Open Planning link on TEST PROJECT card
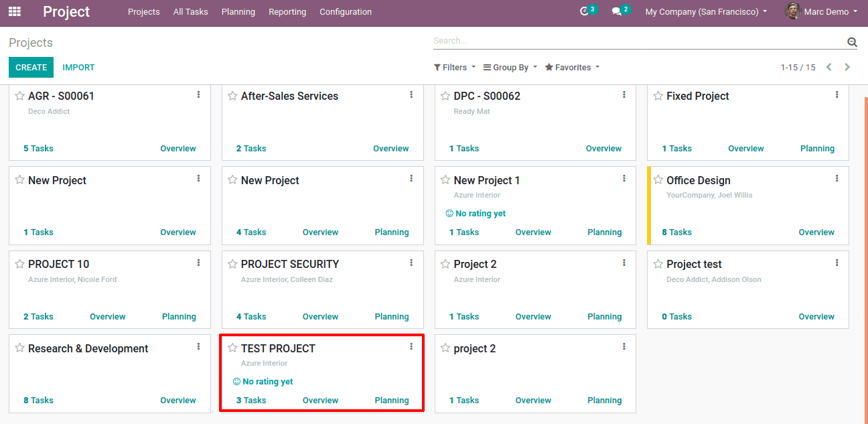 click(x=392, y=401)
